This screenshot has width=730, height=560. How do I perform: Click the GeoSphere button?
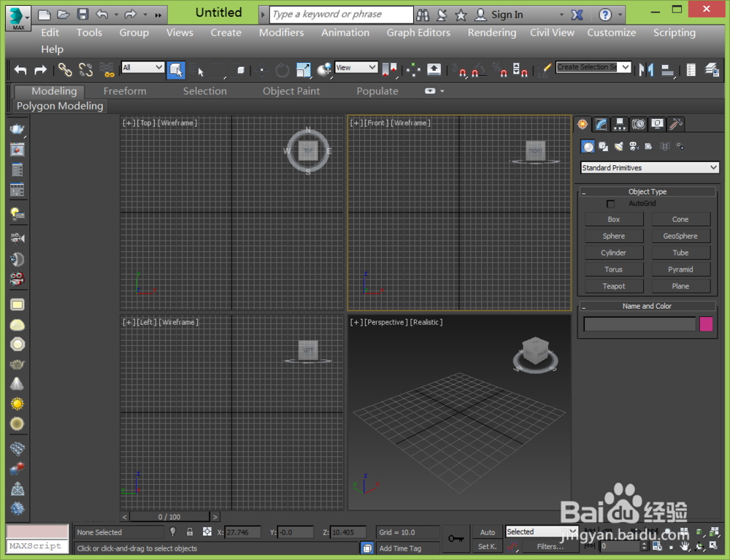pos(680,236)
